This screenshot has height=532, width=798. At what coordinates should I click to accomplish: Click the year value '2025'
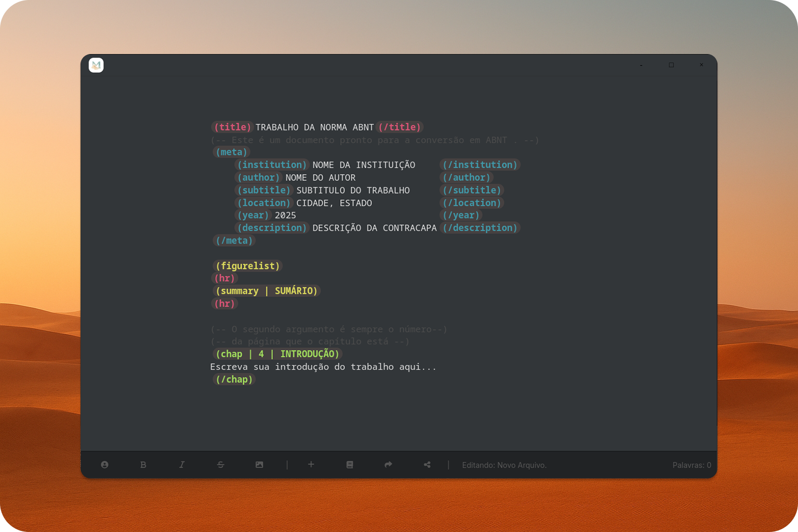(285, 216)
